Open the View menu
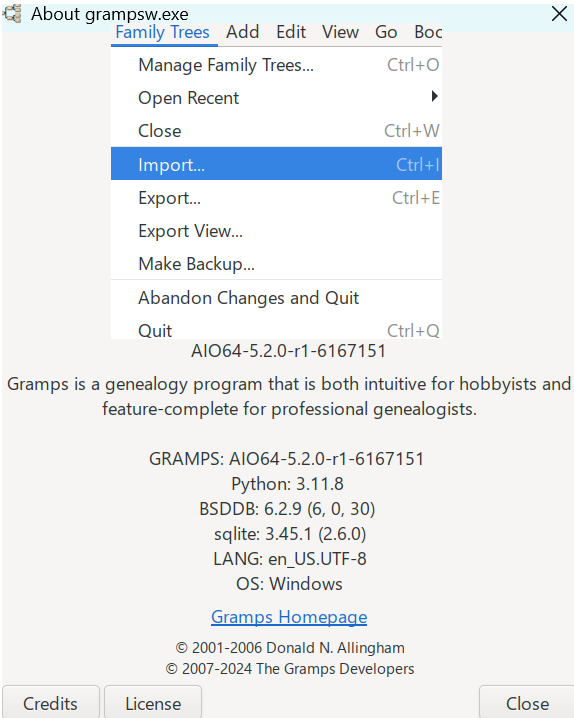 [x=340, y=33]
